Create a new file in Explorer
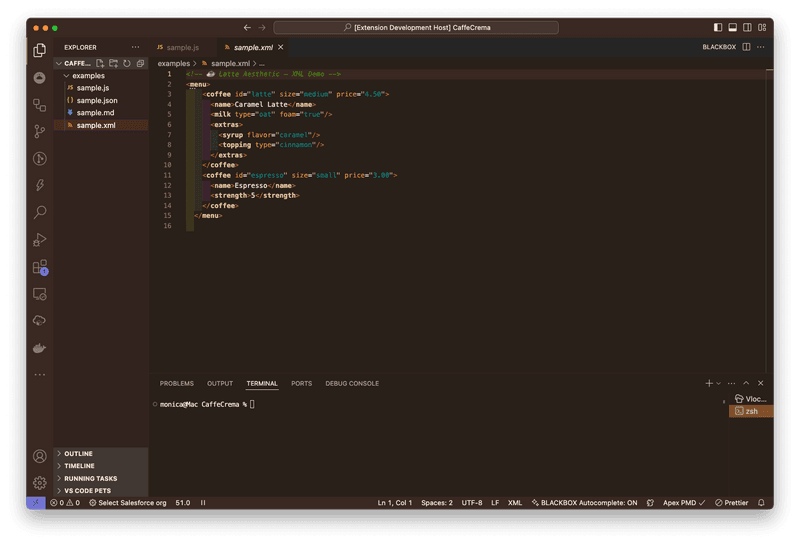The image size is (800, 544). [100, 63]
